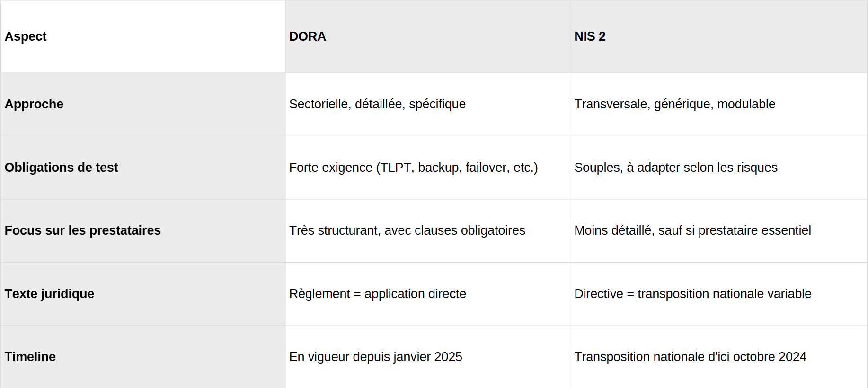Click the Approche row label
The height and width of the screenshot is (388, 868).
pos(34,104)
